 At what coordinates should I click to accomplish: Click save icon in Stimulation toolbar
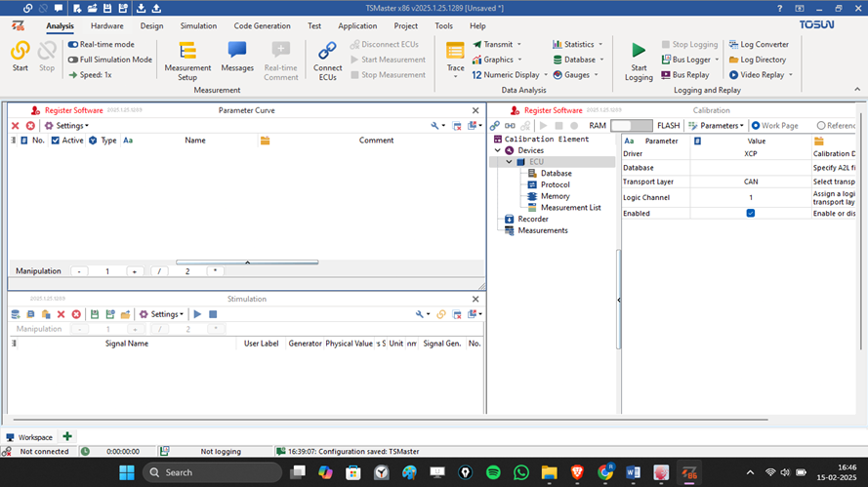coord(95,314)
